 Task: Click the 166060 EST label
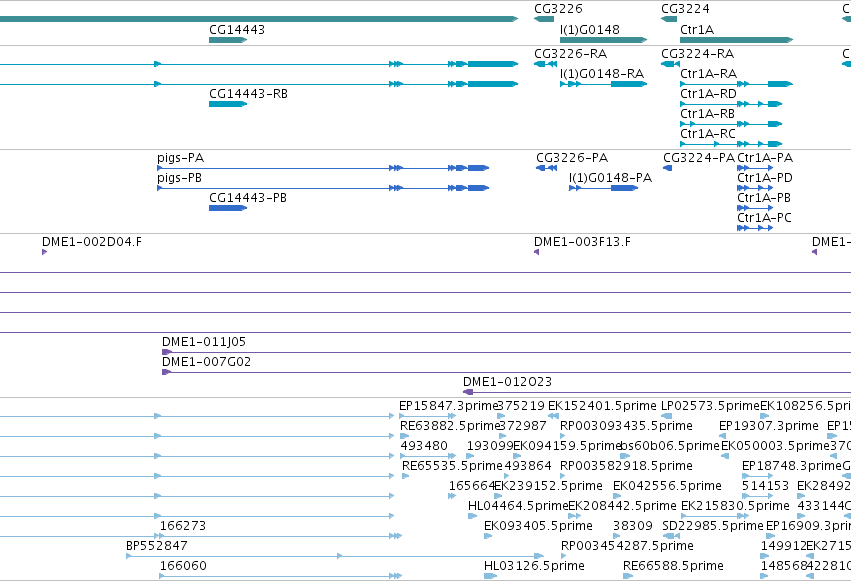pos(183,566)
